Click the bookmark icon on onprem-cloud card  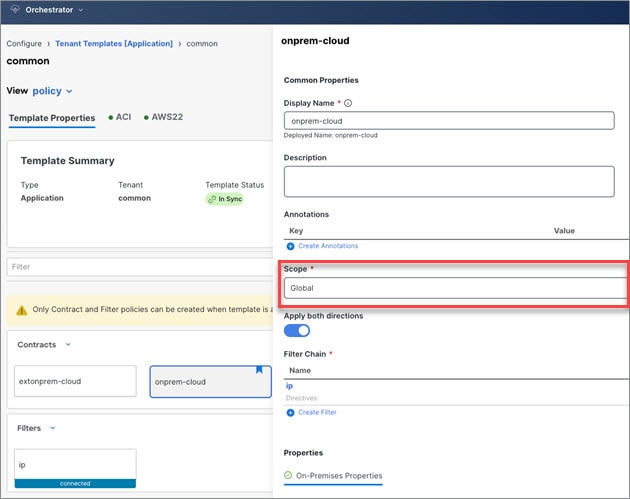click(259, 370)
